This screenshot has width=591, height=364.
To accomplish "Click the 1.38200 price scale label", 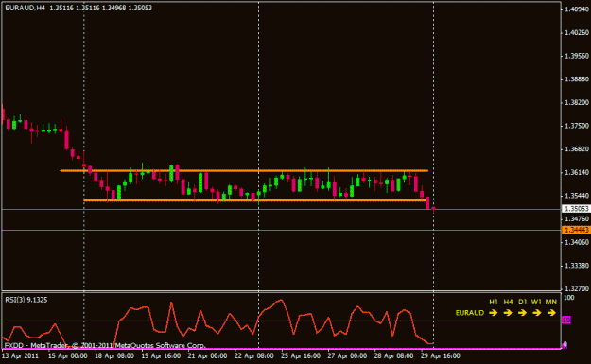I will (x=577, y=102).
